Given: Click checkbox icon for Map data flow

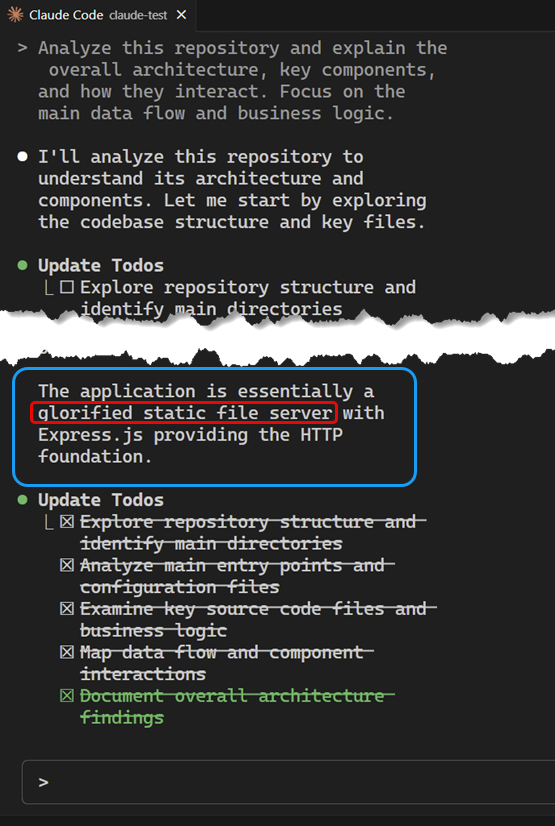Looking at the screenshot, I should [x=67, y=652].
